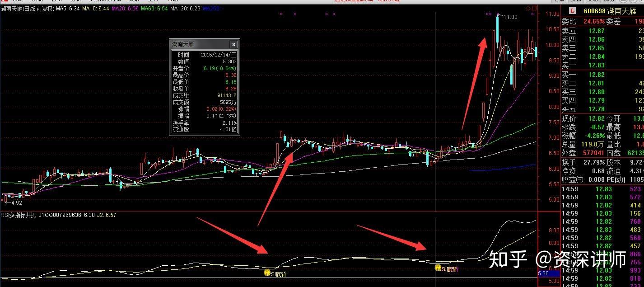644x287 pixels.
Task: Select the MA5: 6.34 indicator label
Action: coord(68,9)
